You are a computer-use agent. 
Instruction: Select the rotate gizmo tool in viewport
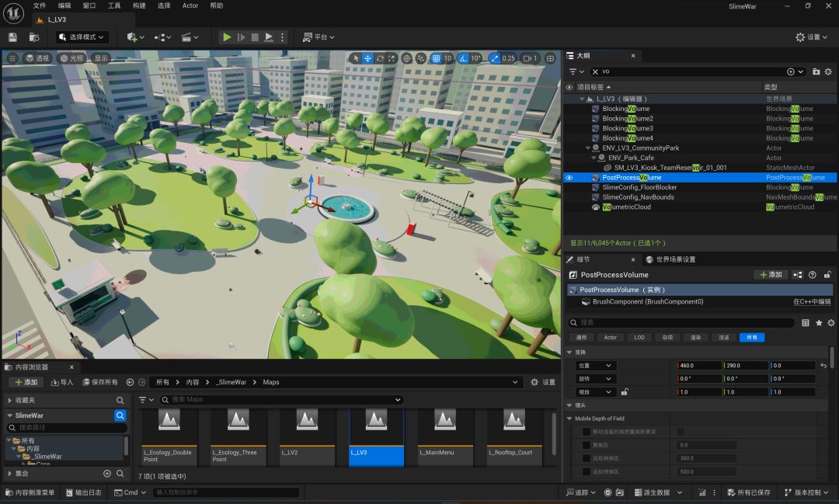pyautogui.click(x=380, y=58)
